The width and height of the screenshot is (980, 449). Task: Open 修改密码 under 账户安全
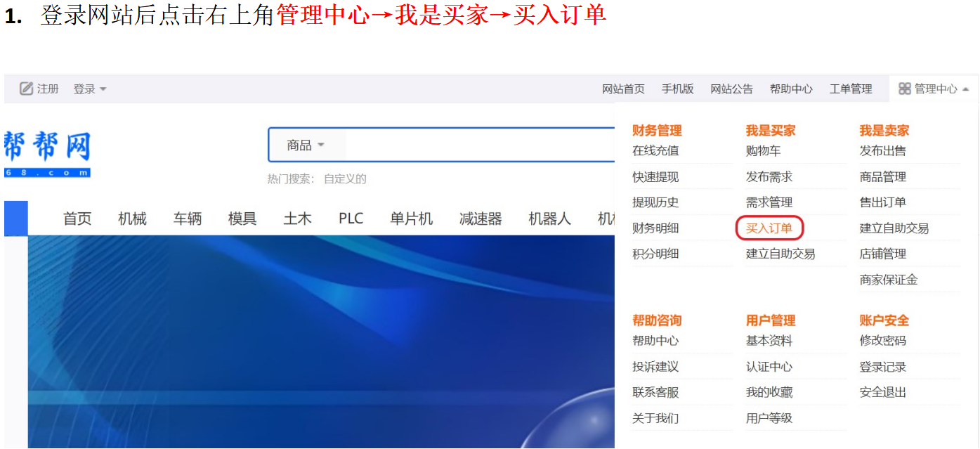click(x=882, y=340)
